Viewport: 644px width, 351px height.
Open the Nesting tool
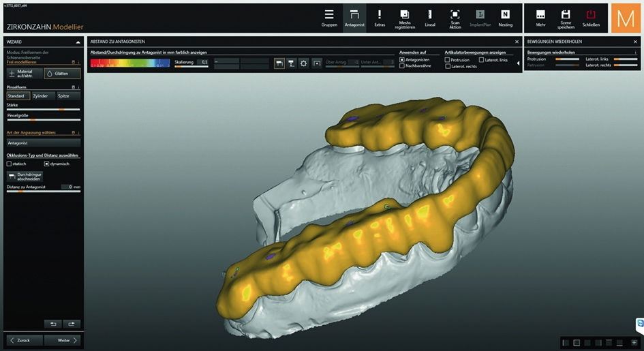click(505, 18)
